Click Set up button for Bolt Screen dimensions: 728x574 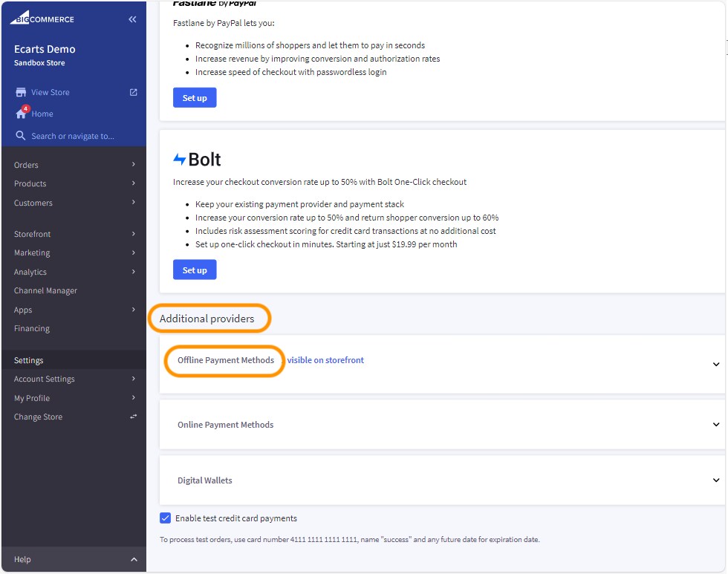click(x=195, y=270)
